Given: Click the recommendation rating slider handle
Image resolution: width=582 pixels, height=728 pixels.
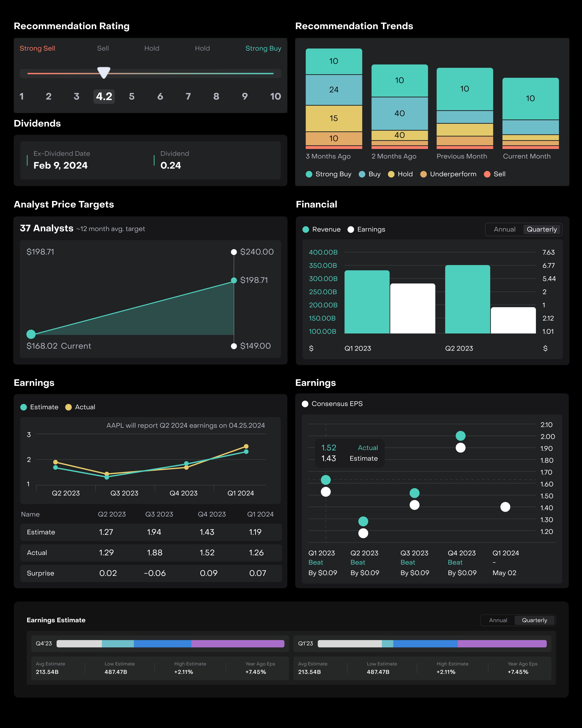Looking at the screenshot, I should click(x=104, y=72).
